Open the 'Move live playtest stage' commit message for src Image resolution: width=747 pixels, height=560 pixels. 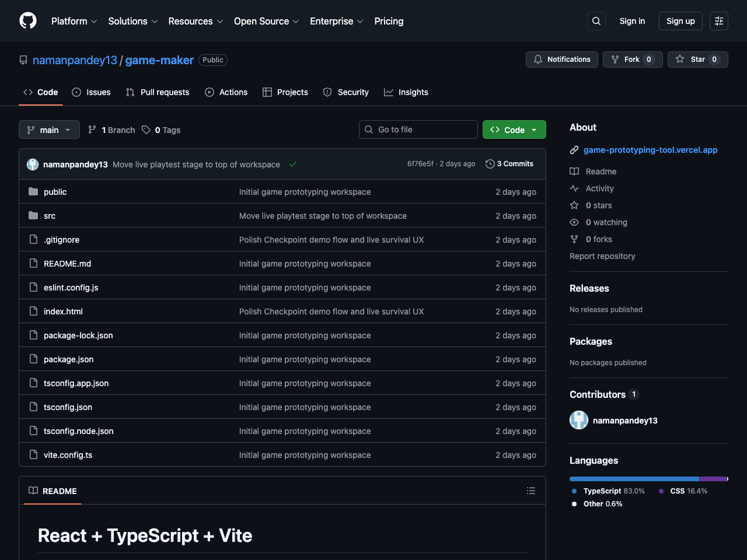point(323,216)
